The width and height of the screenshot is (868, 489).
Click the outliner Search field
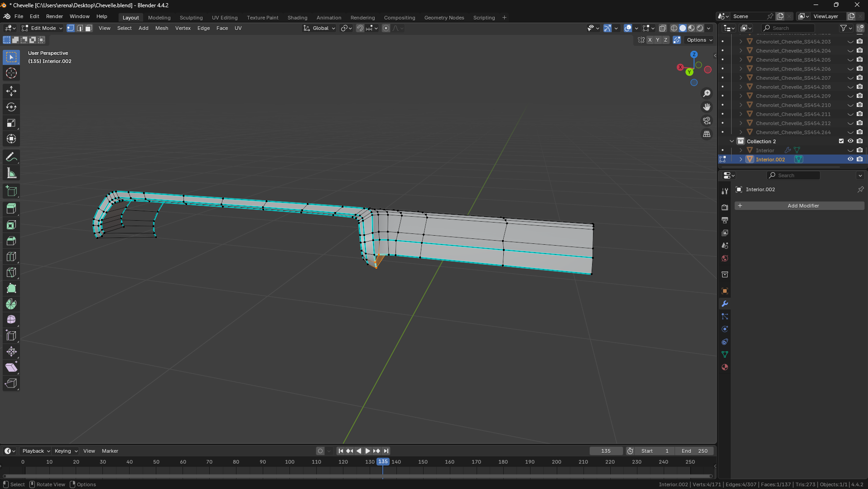coord(788,28)
